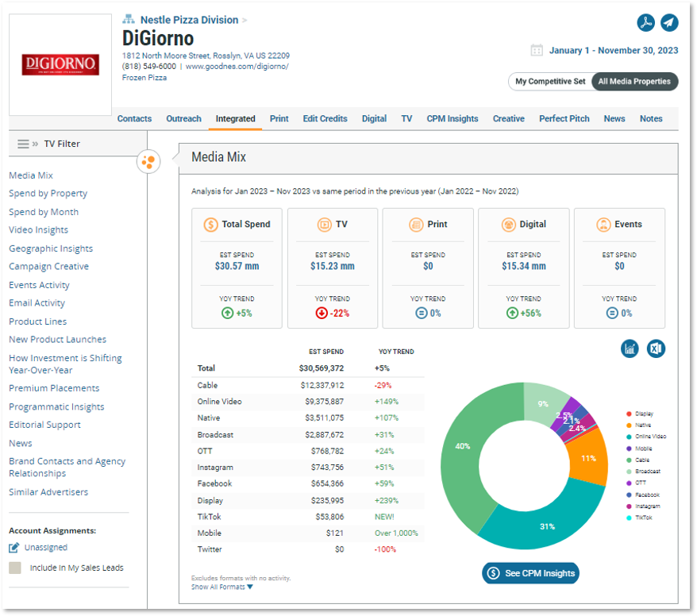Toggle Cable series in chart legend

tap(638, 460)
